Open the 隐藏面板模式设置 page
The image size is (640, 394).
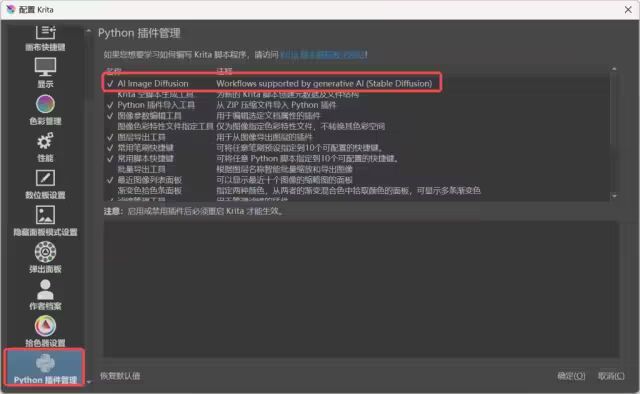pyautogui.click(x=45, y=221)
